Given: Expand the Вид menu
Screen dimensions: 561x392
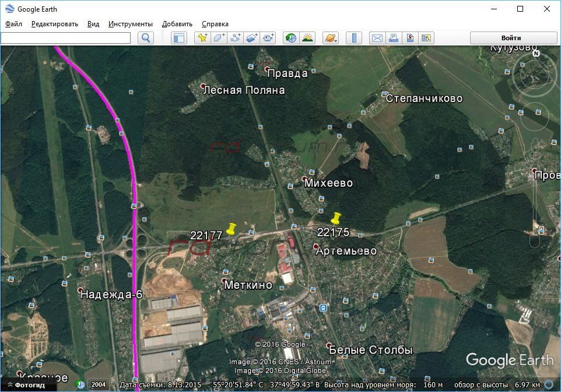Looking at the screenshot, I should 93,24.
